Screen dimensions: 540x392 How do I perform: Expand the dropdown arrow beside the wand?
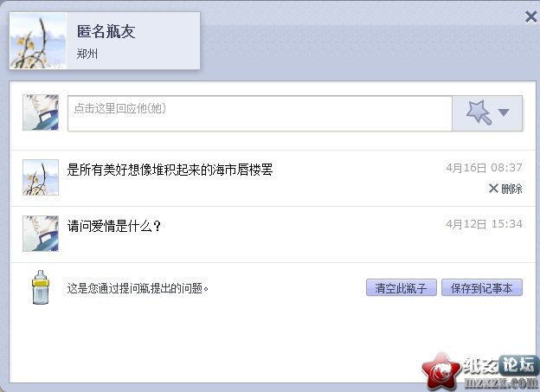click(x=504, y=112)
